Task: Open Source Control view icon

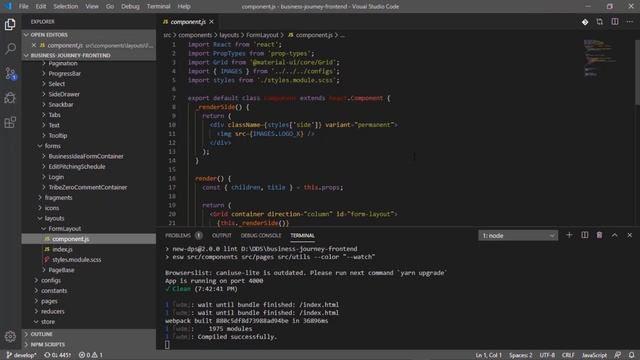Action: pyautogui.click(x=10, y=73)
